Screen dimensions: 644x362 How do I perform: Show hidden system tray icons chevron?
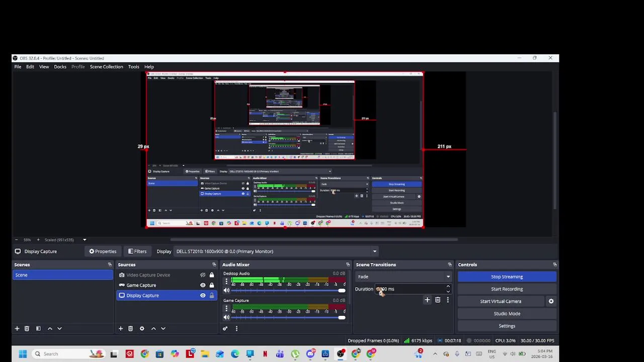pyautogui.click(x=435, y=354)
